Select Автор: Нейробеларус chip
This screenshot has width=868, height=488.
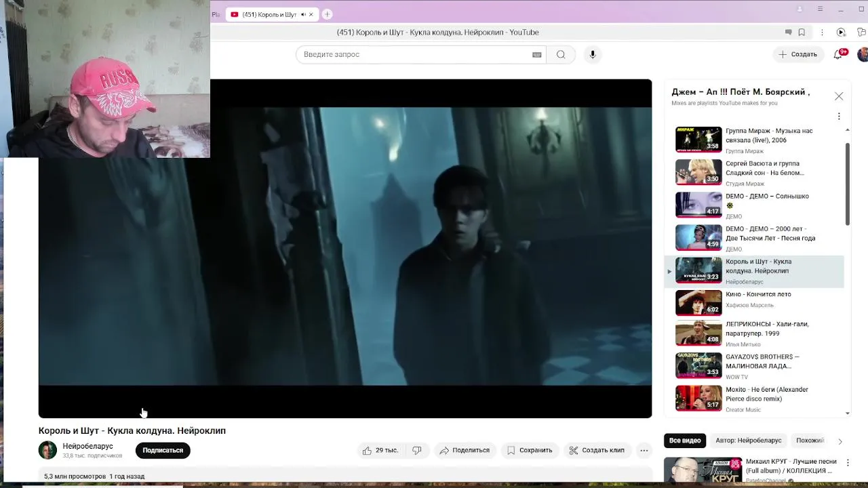coord(749,441)
